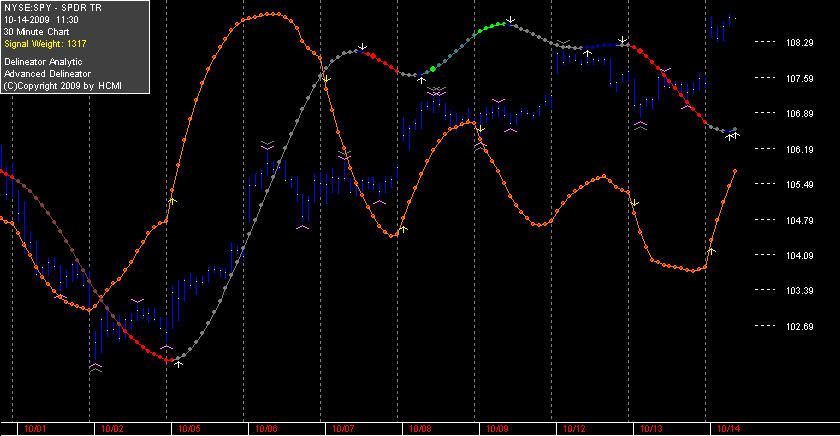Screen dimensions: 840x436
Task: Select the 10/12 date label
Action: (x=574, y=429)
